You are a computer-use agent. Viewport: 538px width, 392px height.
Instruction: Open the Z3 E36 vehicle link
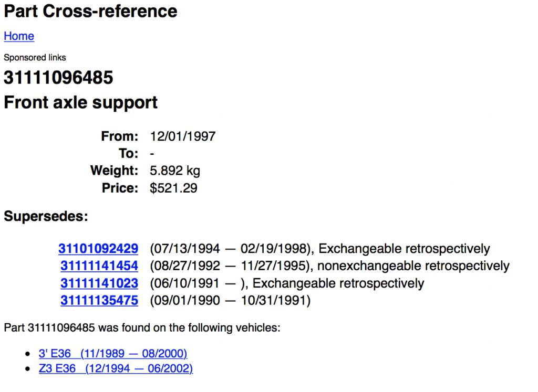click(x=116, y=369)
